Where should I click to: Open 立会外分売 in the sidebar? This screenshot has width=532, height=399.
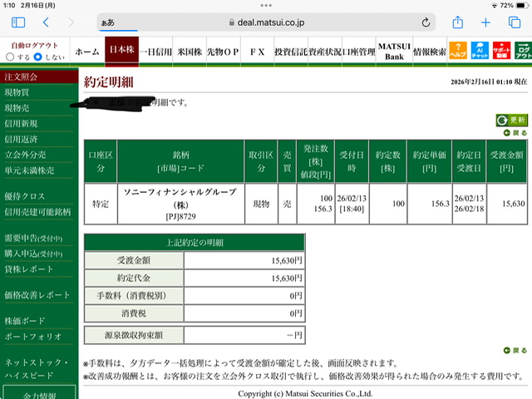pos(25,155)
